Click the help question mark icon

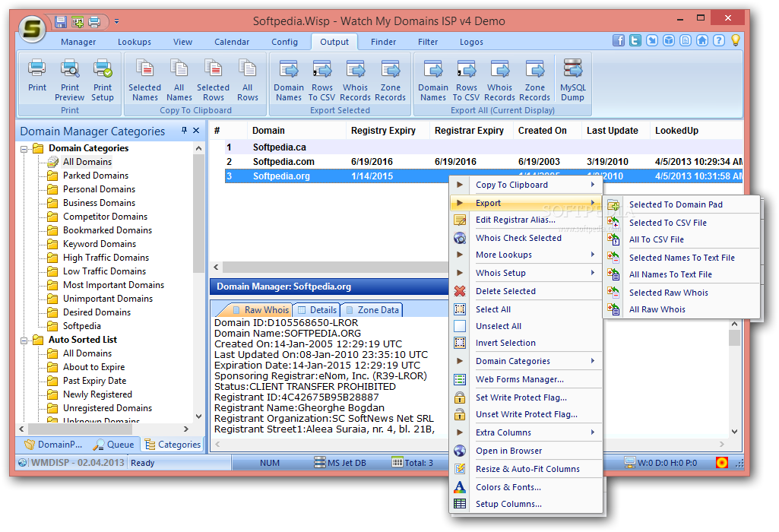point(719,40)
